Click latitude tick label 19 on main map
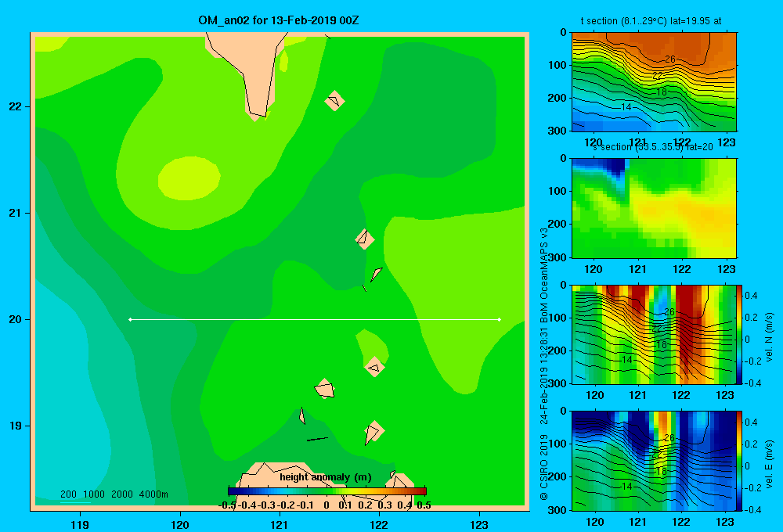The image size is (783, 532). pyautogui.click(x=16, y=426)
